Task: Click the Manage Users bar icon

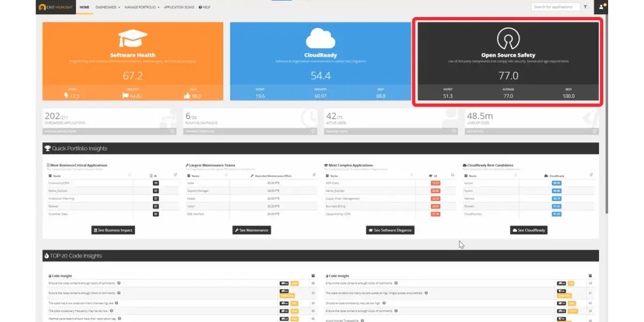Action: click(453, 131)
